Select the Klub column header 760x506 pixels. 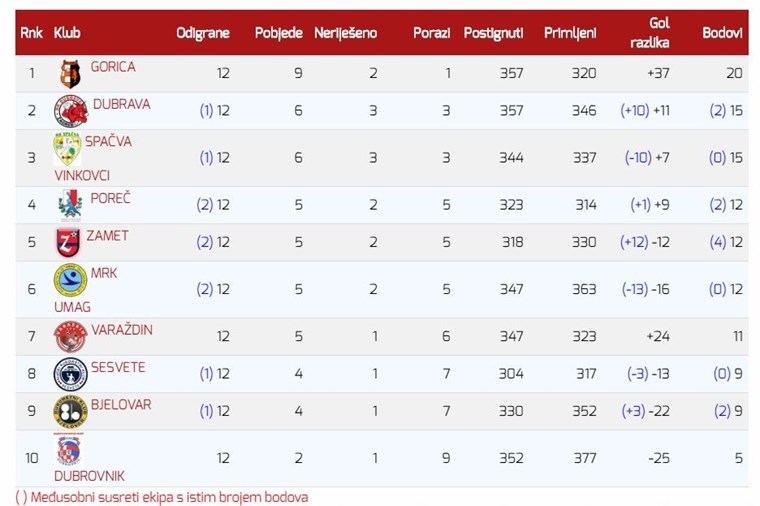click(67, 33)
